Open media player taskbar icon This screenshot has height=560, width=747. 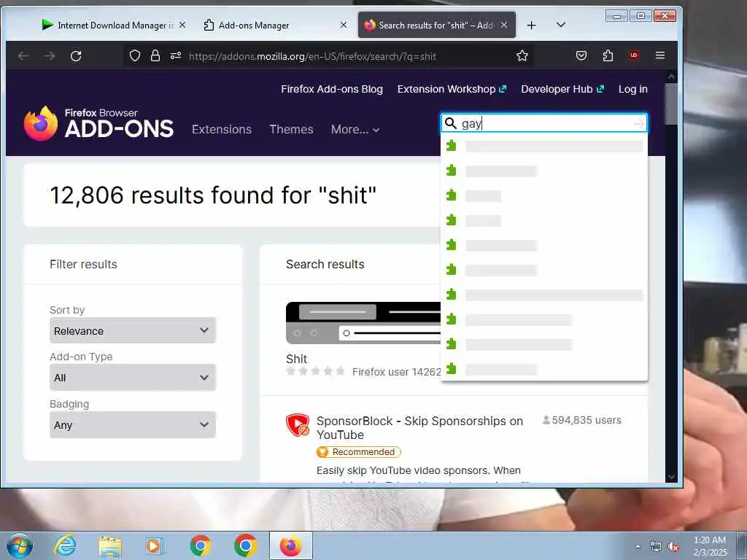pos(155,546)
